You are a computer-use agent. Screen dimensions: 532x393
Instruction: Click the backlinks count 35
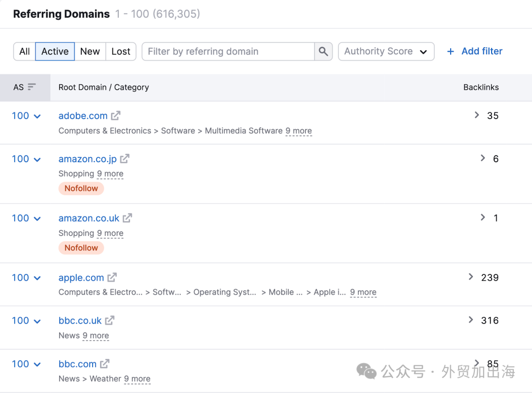(x=493, y=116)
